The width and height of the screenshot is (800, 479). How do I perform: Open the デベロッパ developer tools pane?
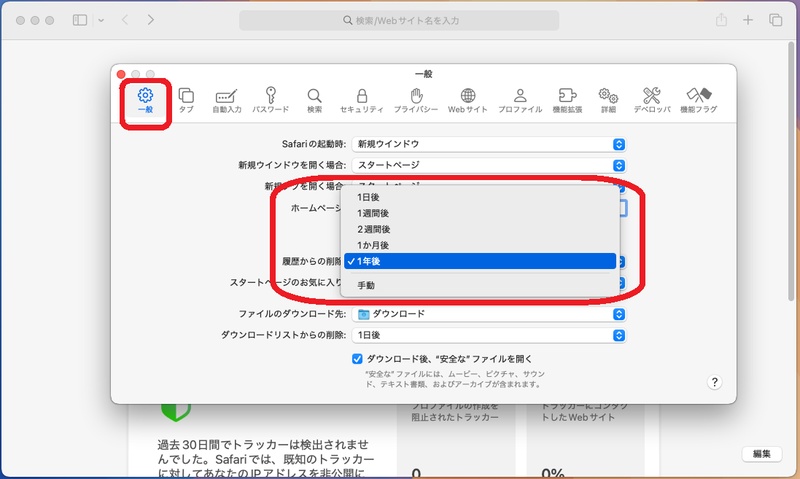(x=652, y=100)
